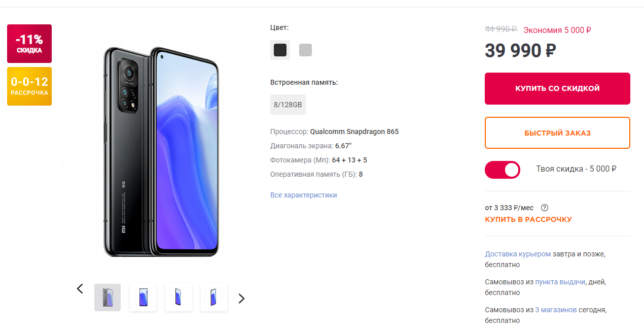
Task: Open the installment help question mark icon
Action: point(545,208)
